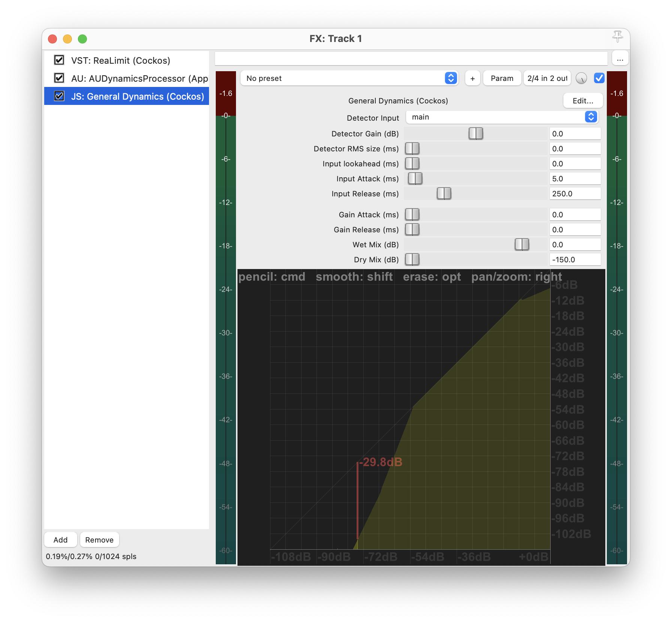
Task: Click the pin window icon
Action: (x=617, y=37)
